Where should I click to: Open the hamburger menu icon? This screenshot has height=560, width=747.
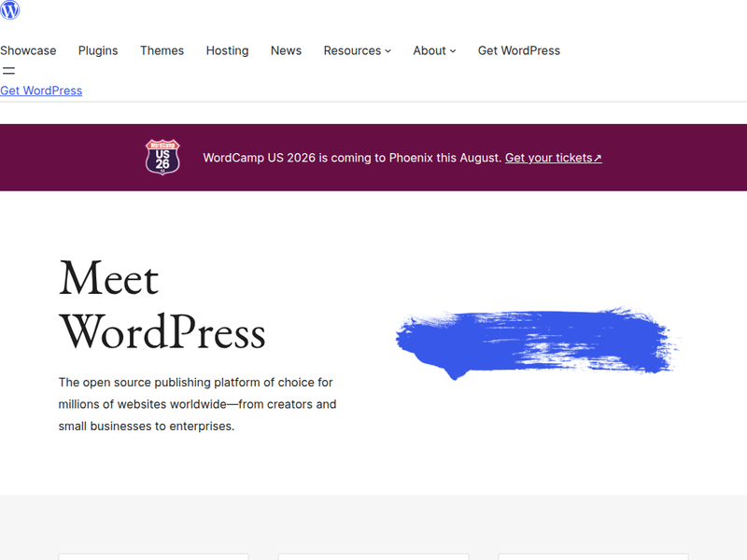coord(8,71)
